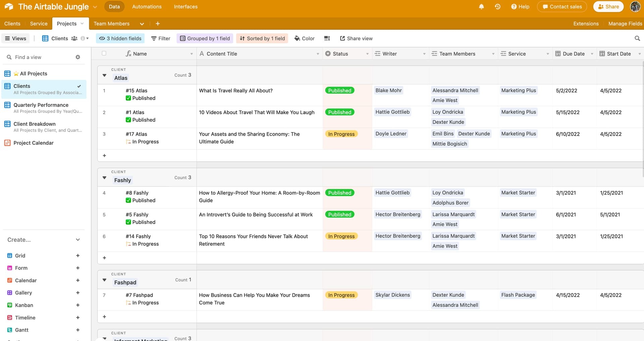Screen dimensions: 644x341
Task: Switch to the Clients table tab
Action: pyautogui.click(x=12, y=23)
